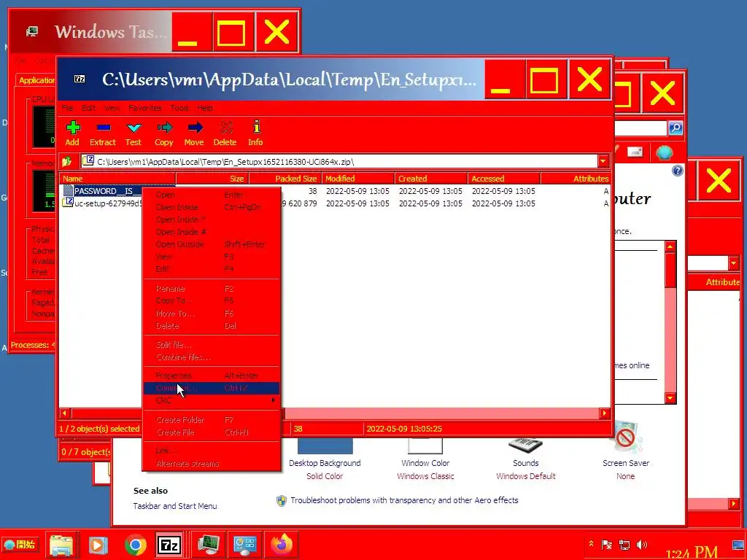The height and width of the screenshot is (560, 747).
Task: Choose Split file in the context menu
Action: point(211,345)
